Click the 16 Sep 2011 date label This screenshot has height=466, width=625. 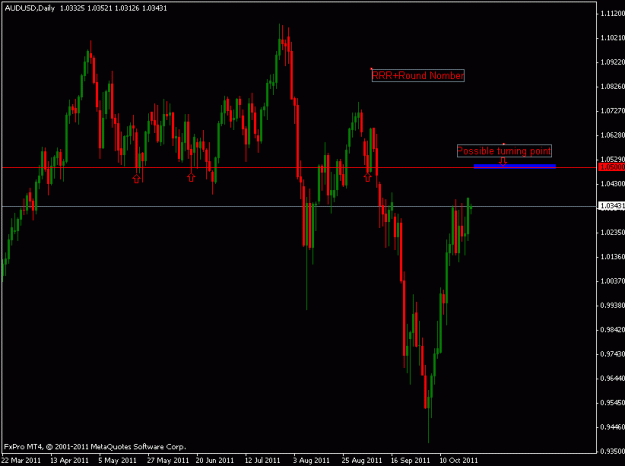(x=411, y=460)
